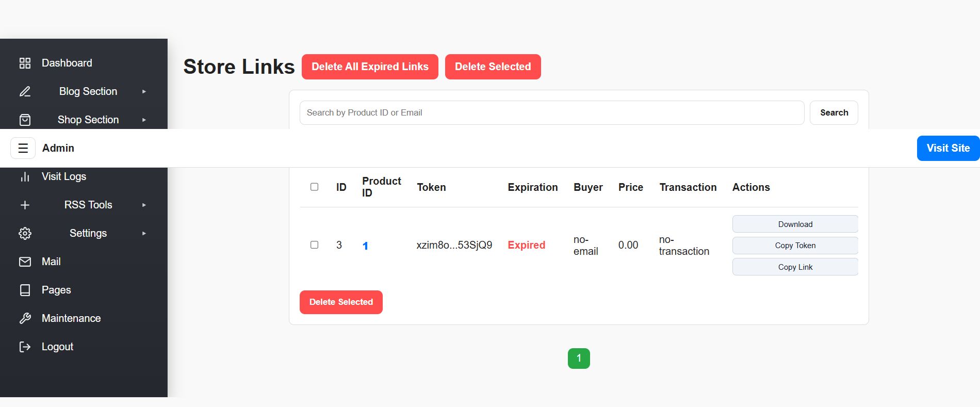Expand the RSS Tools submenu arrow
The width and height of the screenshot is (980, 407).
[144, 205]
